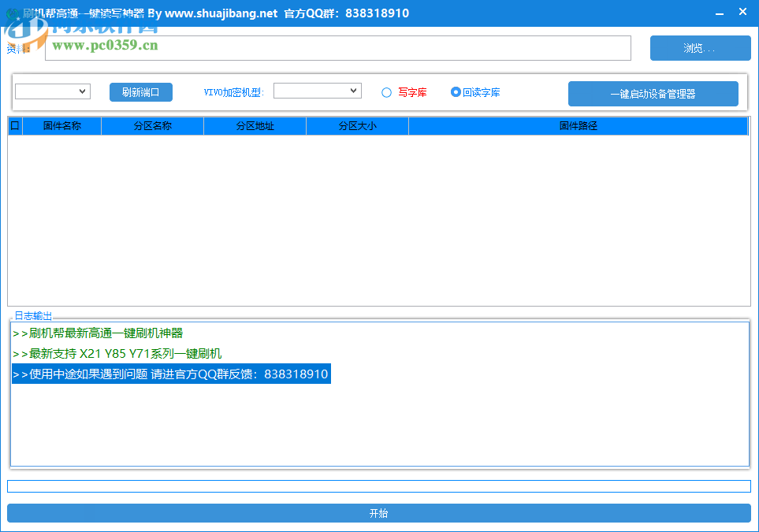Click the 日志输出 group label
759x532 pixels.
(33, 315)
